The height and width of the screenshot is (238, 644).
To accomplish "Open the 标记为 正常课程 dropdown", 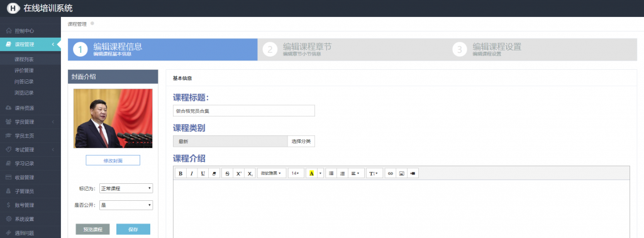I will point(126,189).
